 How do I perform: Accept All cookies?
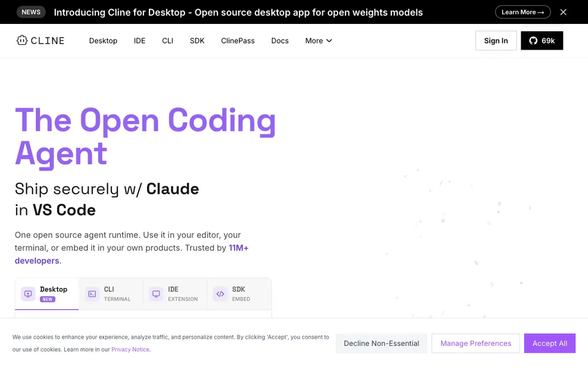[550, 343]
